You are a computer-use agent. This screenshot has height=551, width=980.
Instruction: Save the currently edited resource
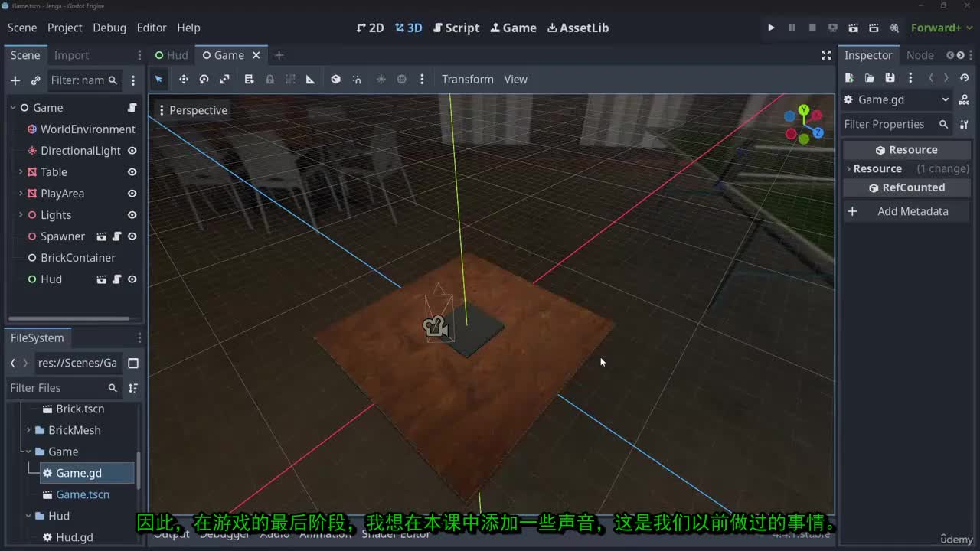pyautogui.click(x=890, y=77)
